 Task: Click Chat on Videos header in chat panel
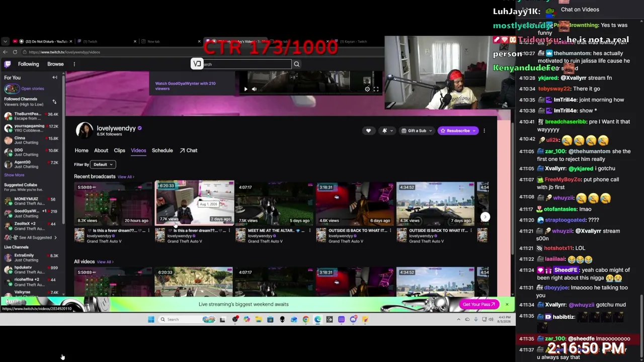[x=580, y=10]
